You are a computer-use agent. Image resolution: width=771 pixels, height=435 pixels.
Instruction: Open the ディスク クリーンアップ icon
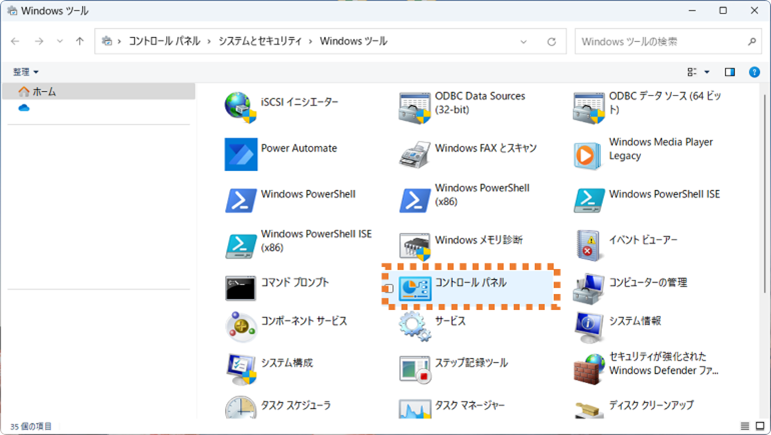[x=589, y=409]
